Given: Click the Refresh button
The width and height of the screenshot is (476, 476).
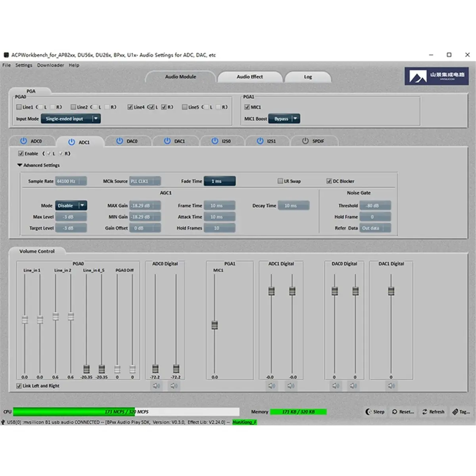Looking at the screenshot, I should (433, 412).
